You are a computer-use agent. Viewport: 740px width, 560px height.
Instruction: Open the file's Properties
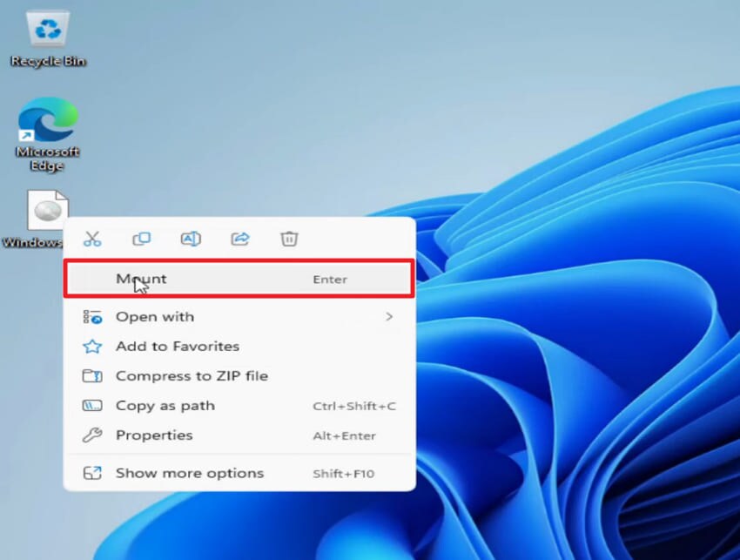pos(154,435)
